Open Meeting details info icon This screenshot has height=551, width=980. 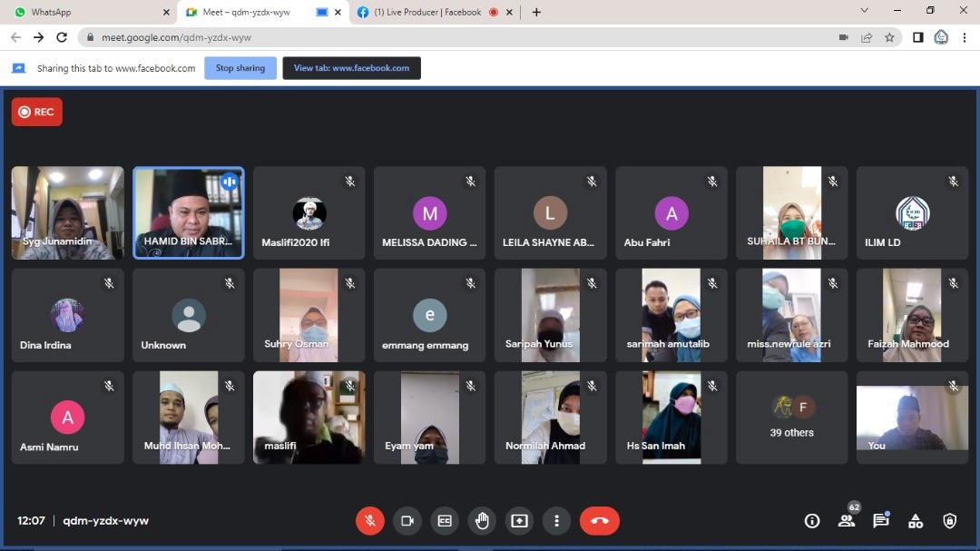(812, 520)
